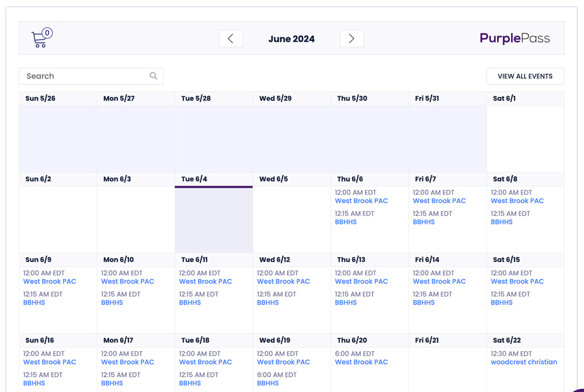
Task: Open woodcrest christian event on June 22
Action: click(x=524, y=362)
